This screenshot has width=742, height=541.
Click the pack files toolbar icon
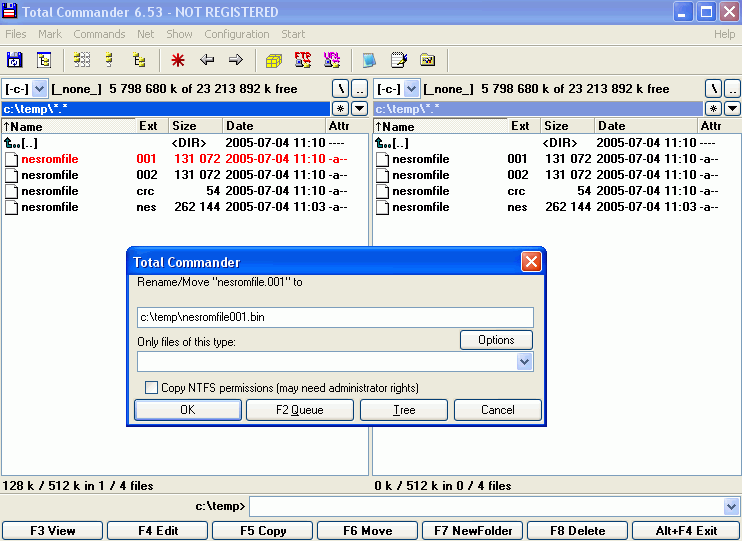[274, 60]
